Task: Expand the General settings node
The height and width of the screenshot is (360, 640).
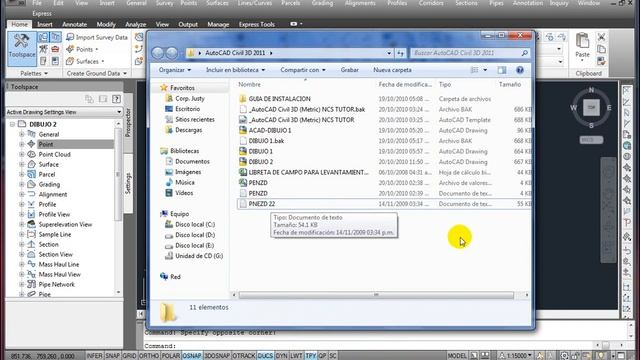Action: coord(22,134)
